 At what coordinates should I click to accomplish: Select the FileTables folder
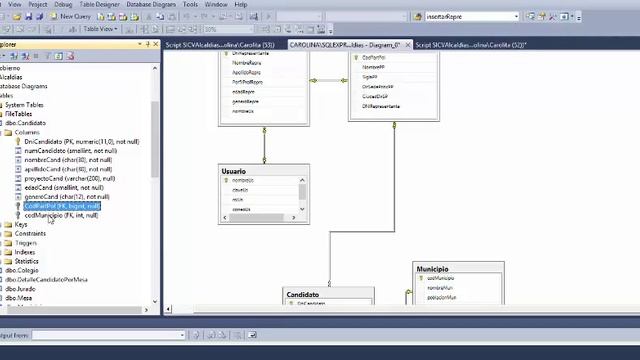(19, 114)
